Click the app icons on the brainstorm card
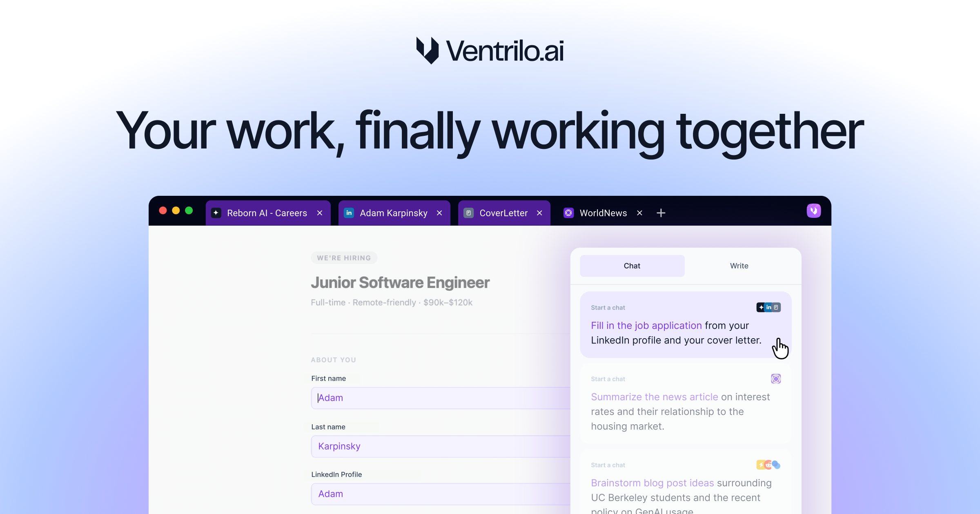Image resolution: width=980 pixels, height=514 pixels. (x=768, y=465)
